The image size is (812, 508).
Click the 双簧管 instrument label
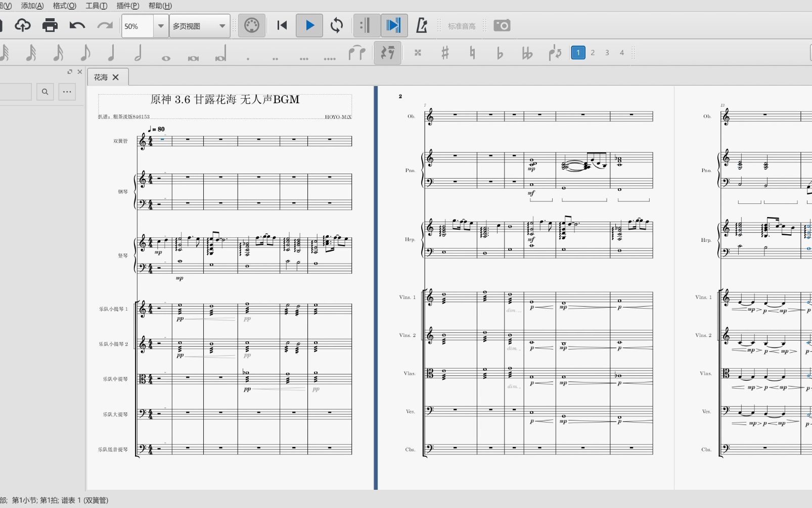pos(120,141)
